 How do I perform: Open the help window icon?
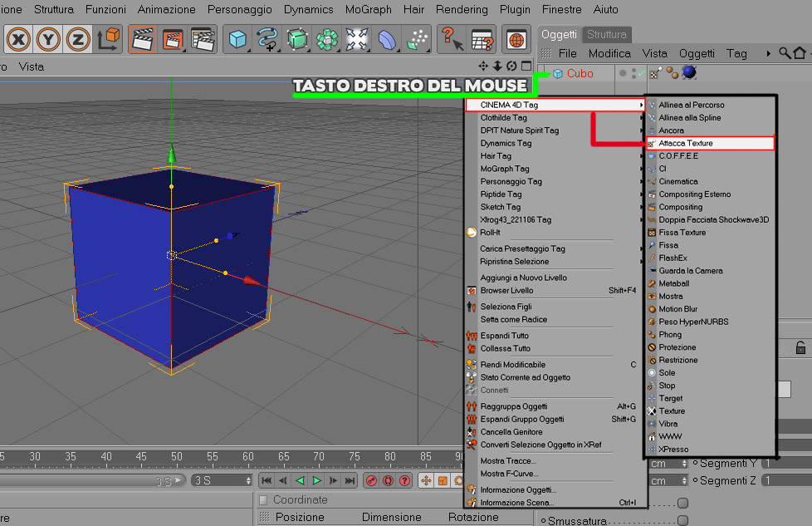[482, 39]
